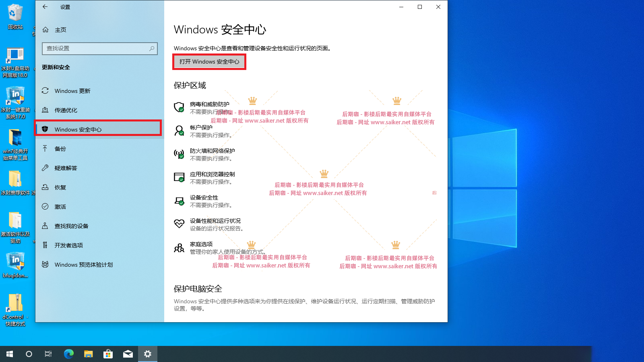This screenshot has width=644, height=362.
Task: Click the 恢复 sidebar icon
Action: 45,187
